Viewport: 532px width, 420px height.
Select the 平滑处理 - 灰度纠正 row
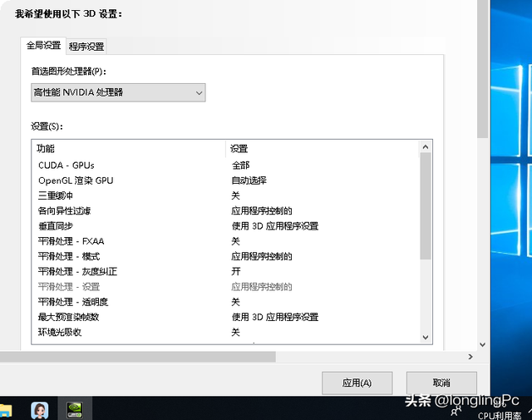pos(226,272)
